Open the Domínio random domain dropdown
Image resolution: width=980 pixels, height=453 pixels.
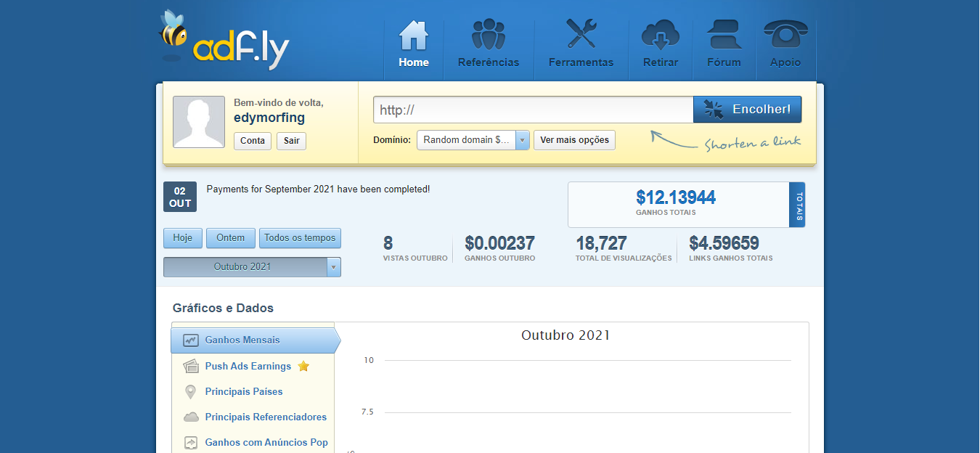[473, 140]
